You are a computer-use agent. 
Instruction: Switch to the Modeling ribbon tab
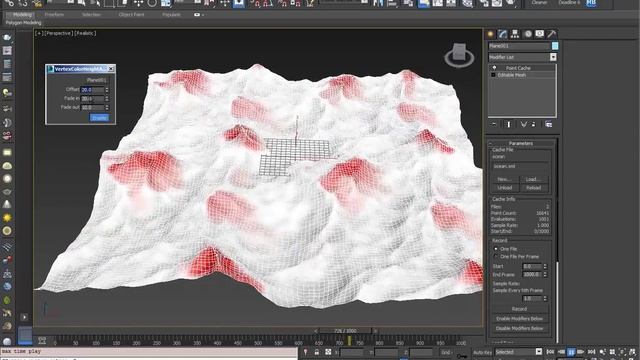click(22, 15)
